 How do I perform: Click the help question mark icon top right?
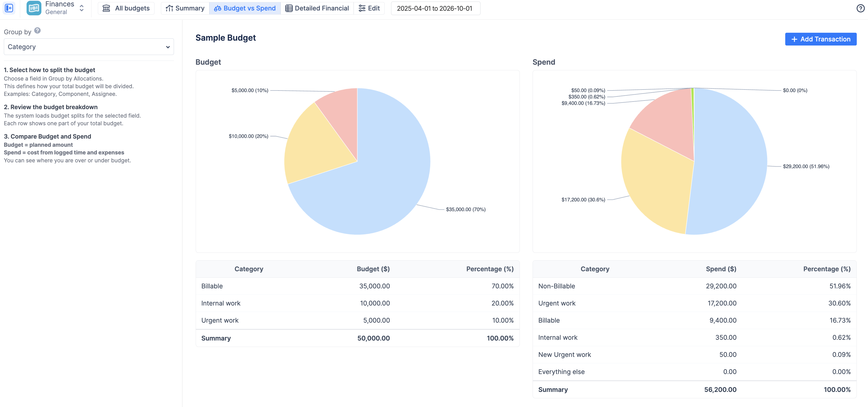coord(860,8)
